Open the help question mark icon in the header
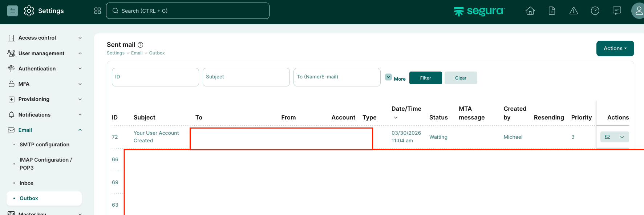 click(x=595, y=11)
